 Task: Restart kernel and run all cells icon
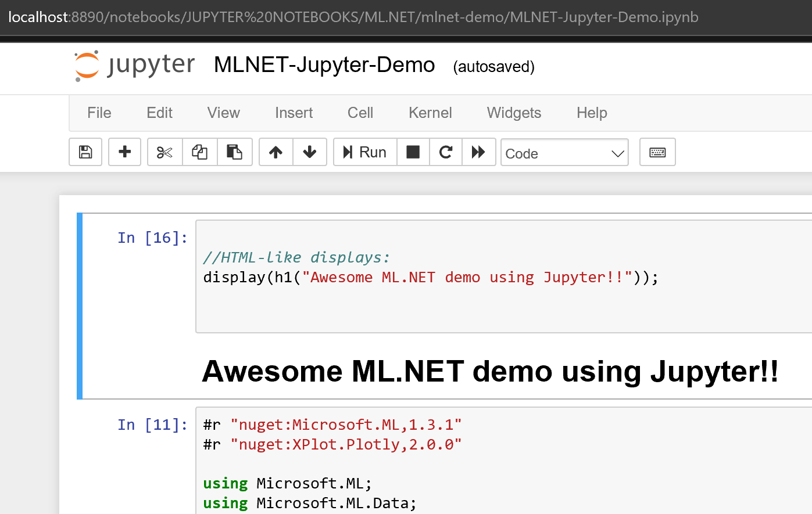(478, 152)
